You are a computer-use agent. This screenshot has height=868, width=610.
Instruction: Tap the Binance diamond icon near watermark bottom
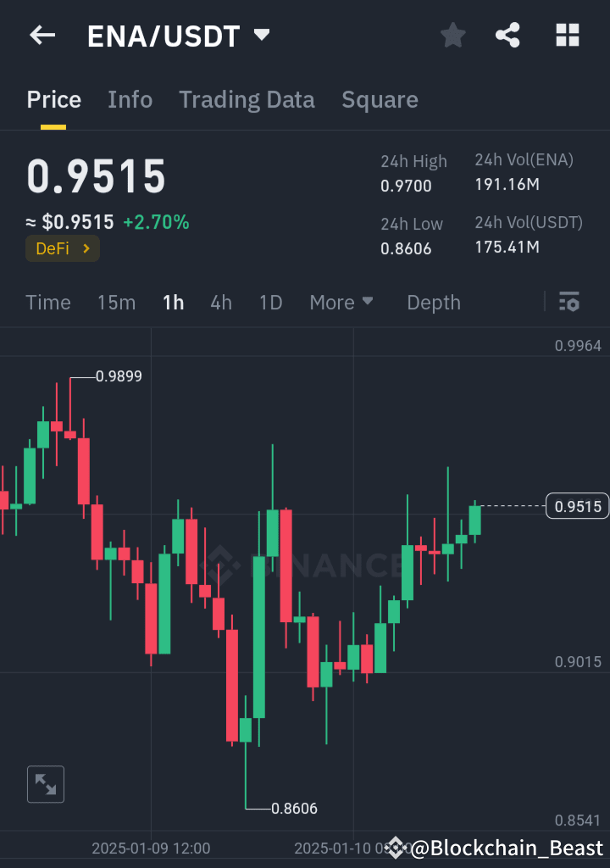(x=396, y=845)
